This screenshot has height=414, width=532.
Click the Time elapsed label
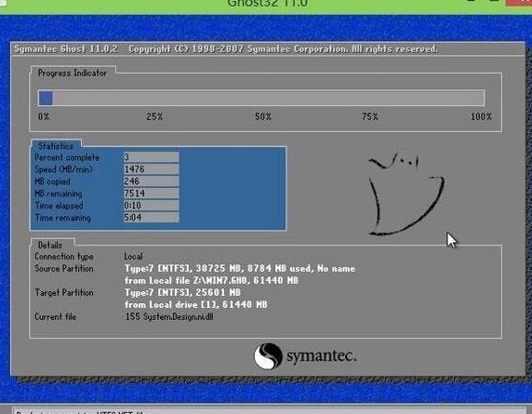(59, 206)
